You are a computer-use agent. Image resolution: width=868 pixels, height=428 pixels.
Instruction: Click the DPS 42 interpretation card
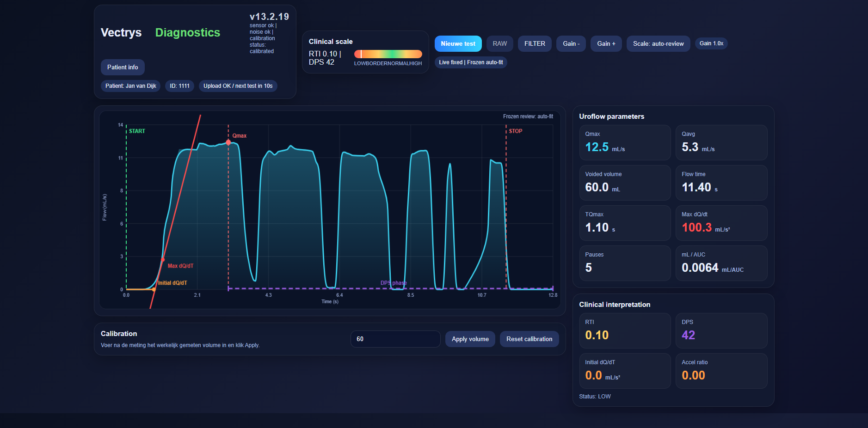point(721,330)
